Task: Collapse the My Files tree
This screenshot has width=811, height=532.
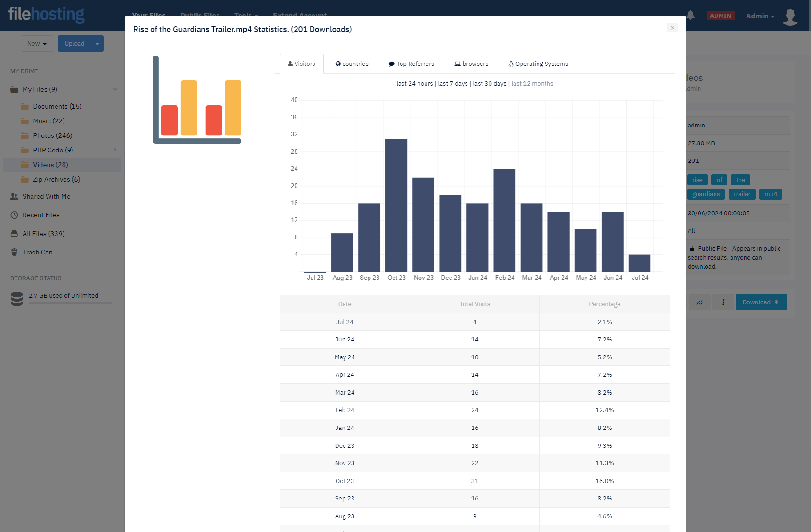Action: click(x=115, y=89)
